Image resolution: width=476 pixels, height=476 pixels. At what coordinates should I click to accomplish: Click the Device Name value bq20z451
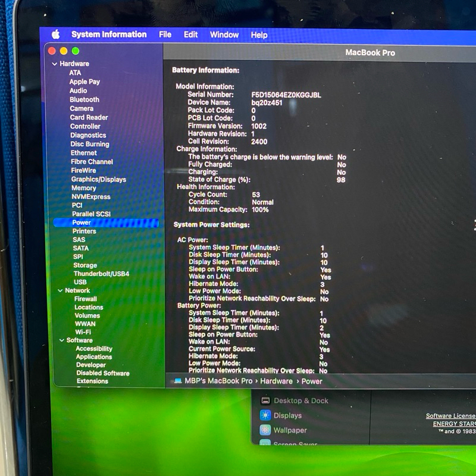(x=267, y=102)
